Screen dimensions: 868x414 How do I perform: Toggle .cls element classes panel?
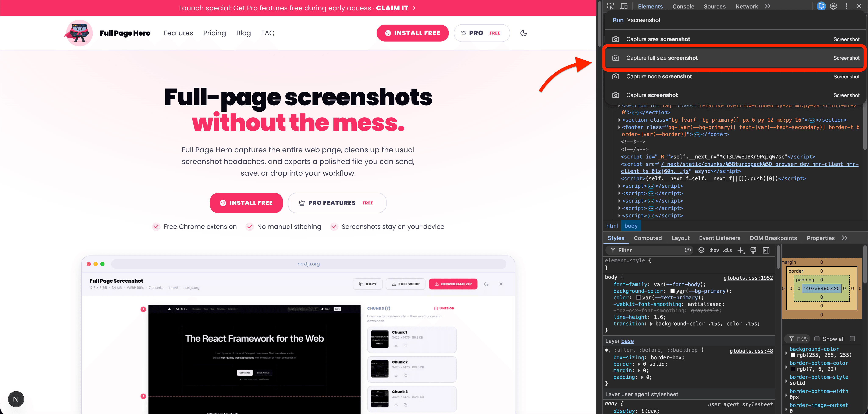point(727,250)
